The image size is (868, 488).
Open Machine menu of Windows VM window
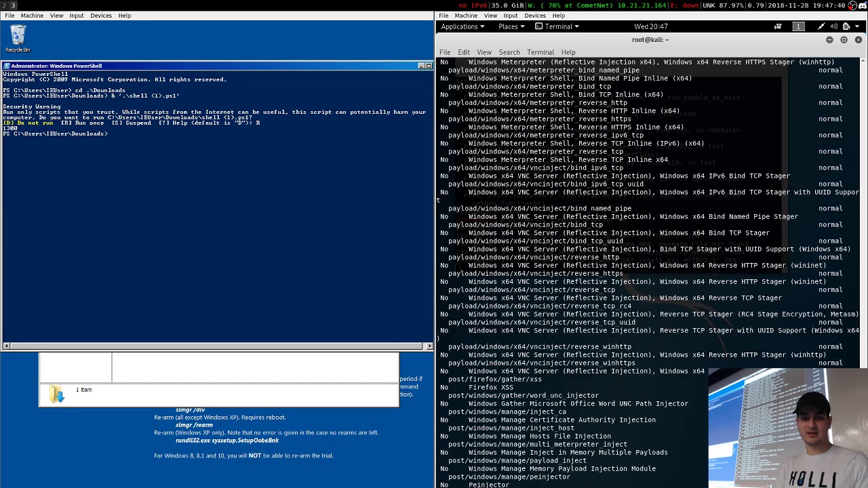coord(32,15)
